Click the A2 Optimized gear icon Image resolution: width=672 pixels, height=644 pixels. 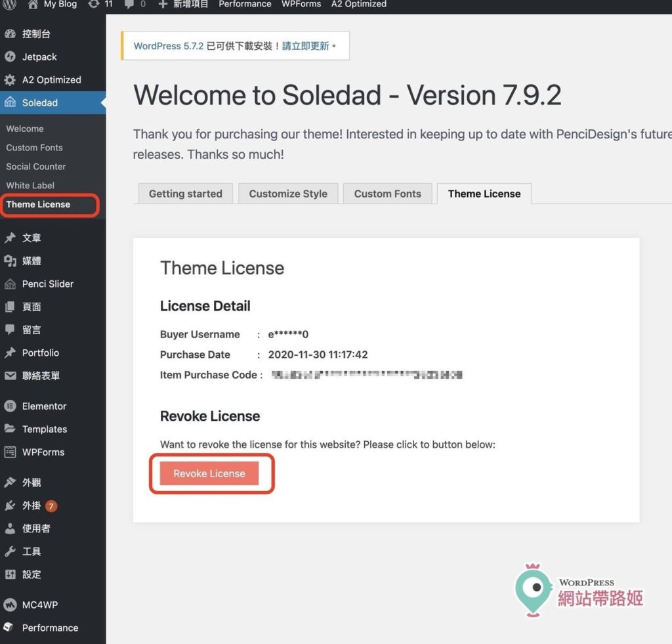coord(10,79)
